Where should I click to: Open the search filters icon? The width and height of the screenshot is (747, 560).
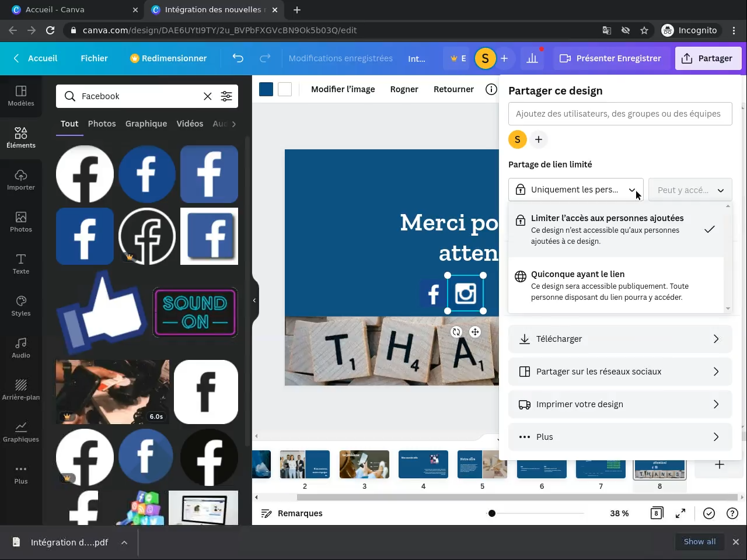(226, 96)
